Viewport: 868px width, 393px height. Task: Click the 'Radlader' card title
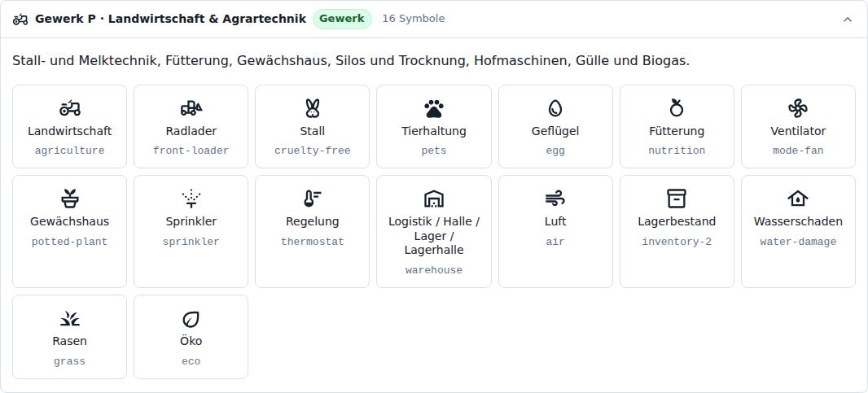click(191, 131)
